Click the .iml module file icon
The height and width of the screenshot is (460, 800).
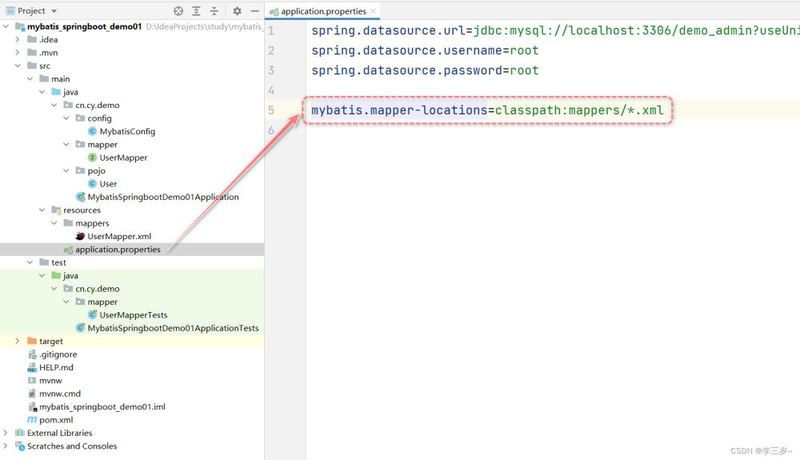click(32, 406)
